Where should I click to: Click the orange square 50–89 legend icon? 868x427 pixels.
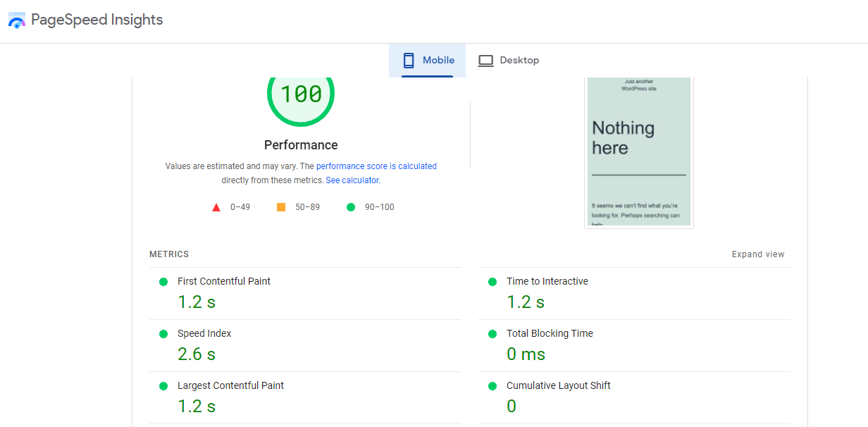click(281, 207)
